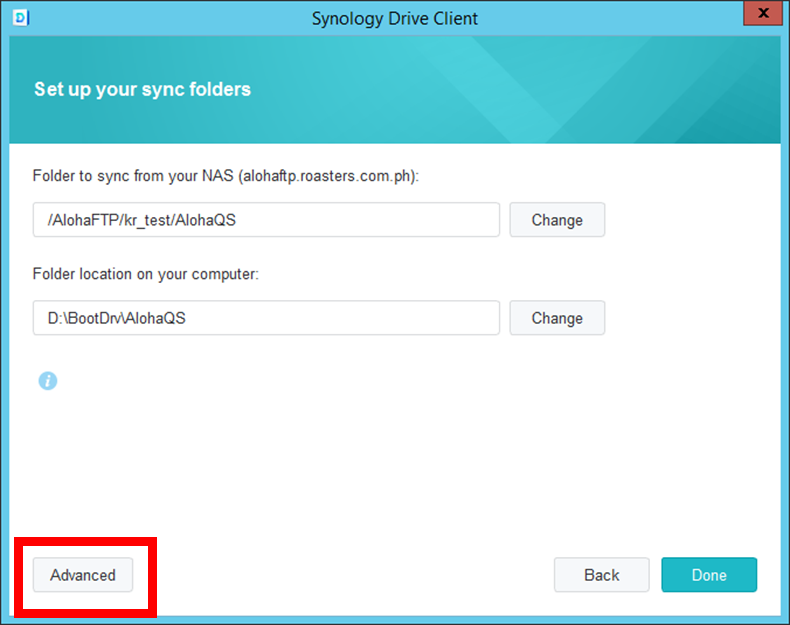Screen dimensions: 790x625
Task: Click the Synology Drive Client title text
Action: point(394,19)
